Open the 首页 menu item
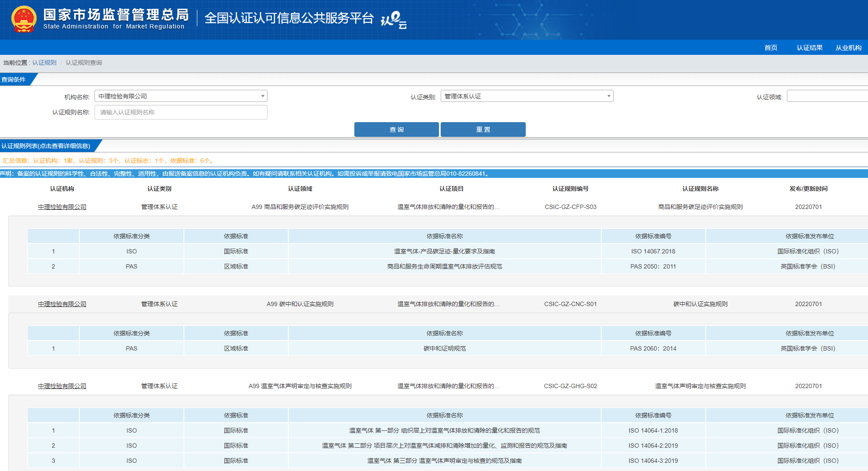This screenshot has width=868, height=471. point(771,47)
